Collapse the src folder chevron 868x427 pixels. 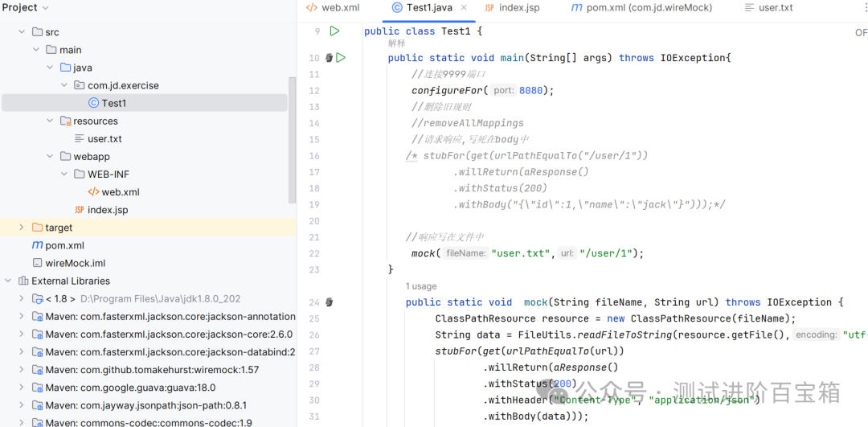click(22, 32)
